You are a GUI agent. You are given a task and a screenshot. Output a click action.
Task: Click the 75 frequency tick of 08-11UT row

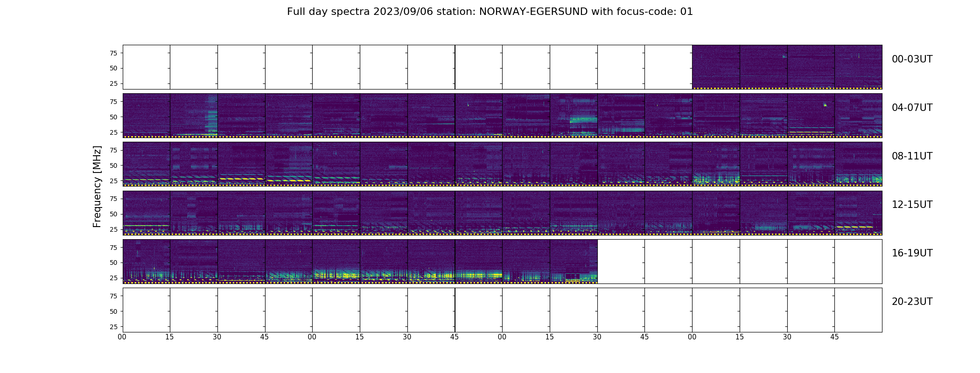[113, 150]
